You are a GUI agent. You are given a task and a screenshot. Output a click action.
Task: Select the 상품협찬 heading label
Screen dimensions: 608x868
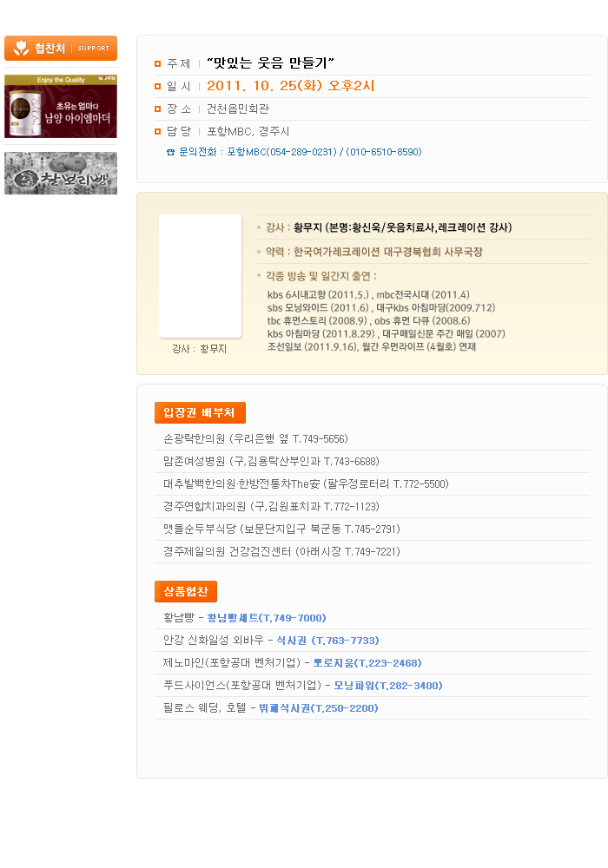pos(186,591)
